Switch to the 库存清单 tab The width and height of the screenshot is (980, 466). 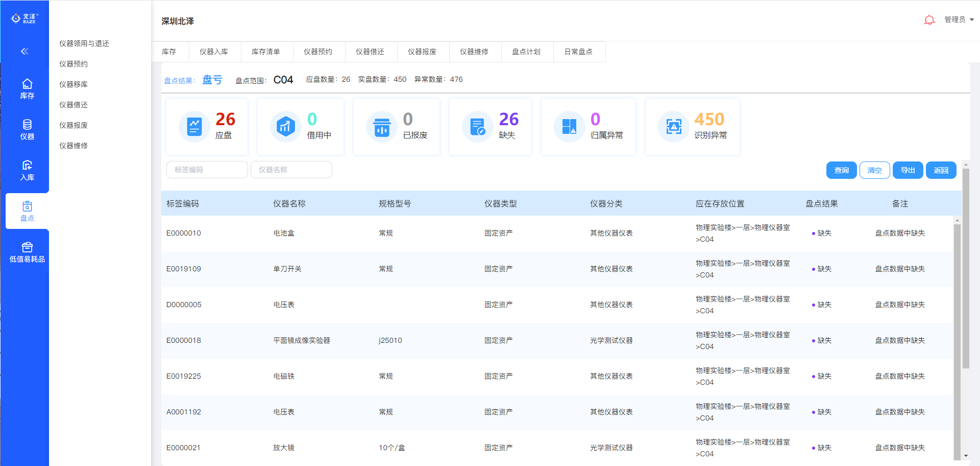[x=266, y=52]
